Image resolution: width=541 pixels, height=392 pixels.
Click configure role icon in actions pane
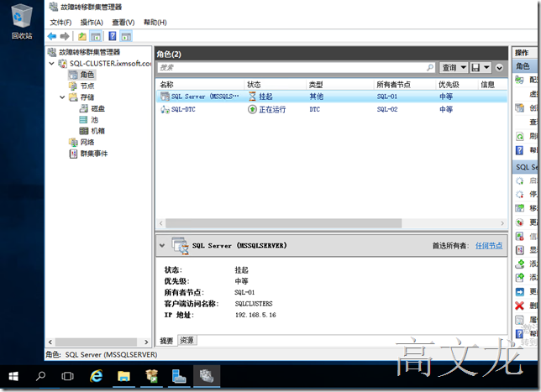519,80
